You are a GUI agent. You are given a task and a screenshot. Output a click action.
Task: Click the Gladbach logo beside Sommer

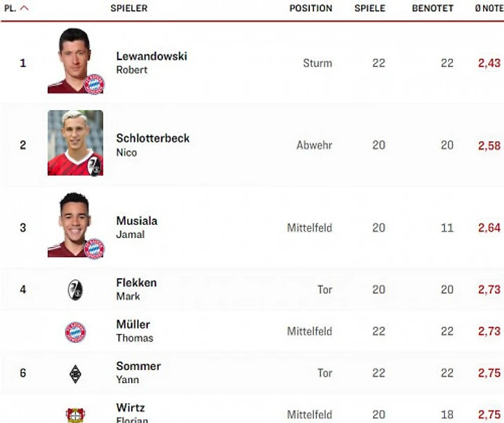point(75,373)
